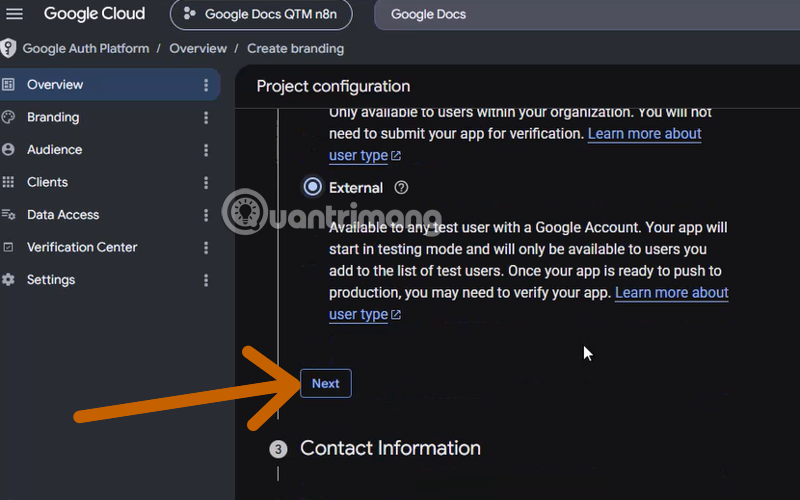This screenshot has height=500, width=800.
Task: Open more options for Clients
Action: click(206, 183)
